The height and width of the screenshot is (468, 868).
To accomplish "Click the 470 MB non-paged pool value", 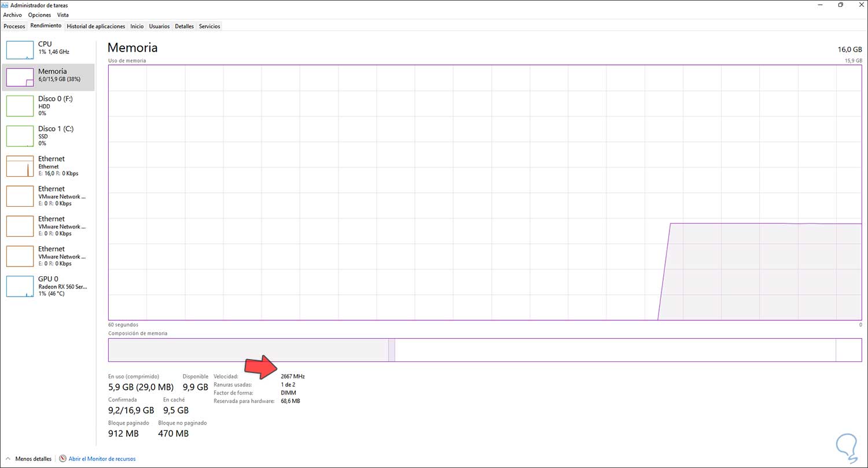I will click(174, 433).
